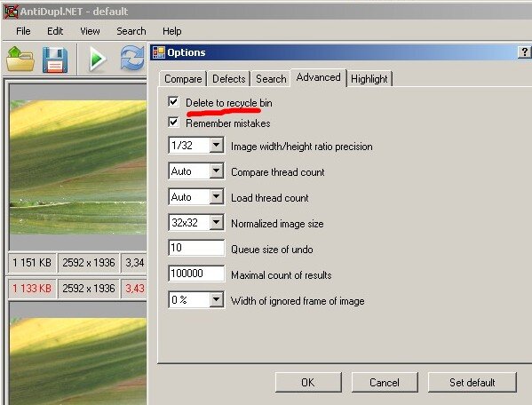Confirm settings with the OK button

click(308, 382)
